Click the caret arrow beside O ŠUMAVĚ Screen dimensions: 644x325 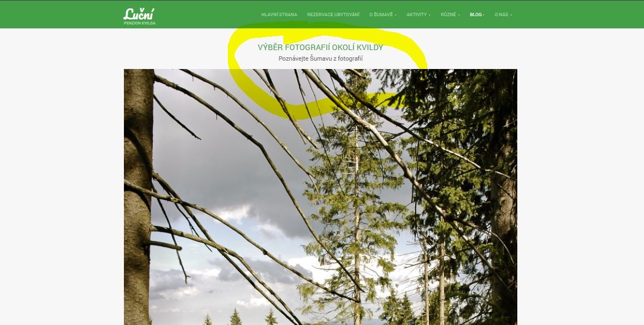tap(396, 15)
